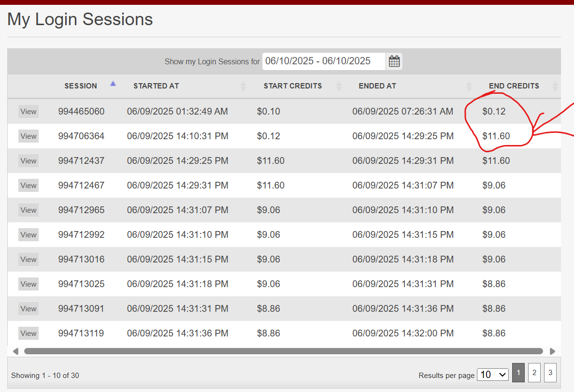The width and height of the screenshot is (574, 392).
Task: Sort by Start Credits column arrows
Action: click(x=339, y=86)
